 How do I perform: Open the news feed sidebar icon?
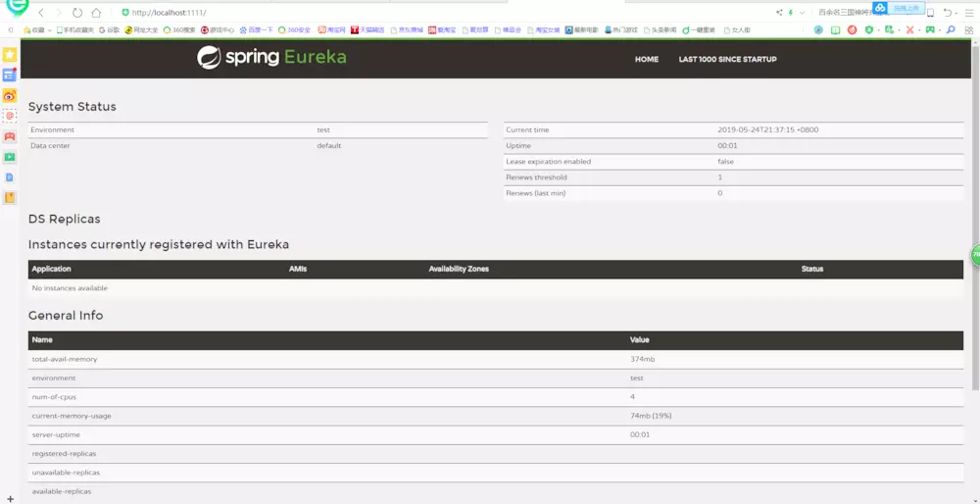tap(10, 76)
